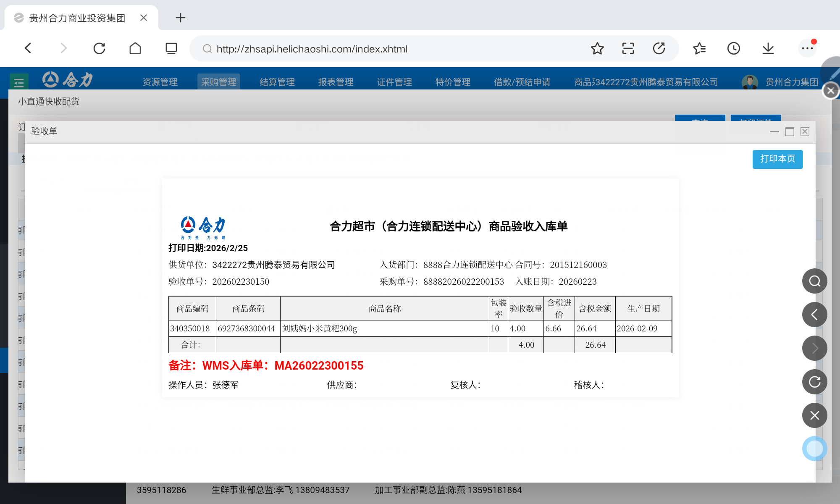Click floating magnifier search button
This screenshot has height=504, width=840.
click(x=814, y=281)
